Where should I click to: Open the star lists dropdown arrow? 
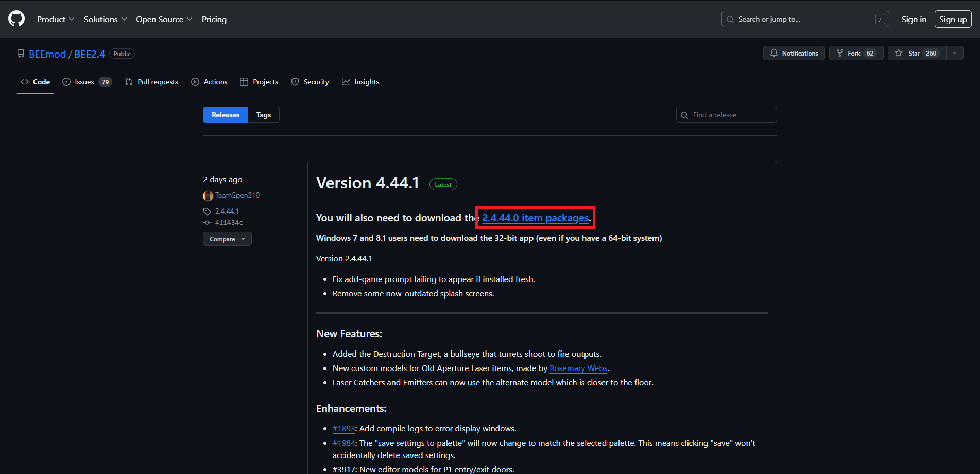click(x=955, y=53)
